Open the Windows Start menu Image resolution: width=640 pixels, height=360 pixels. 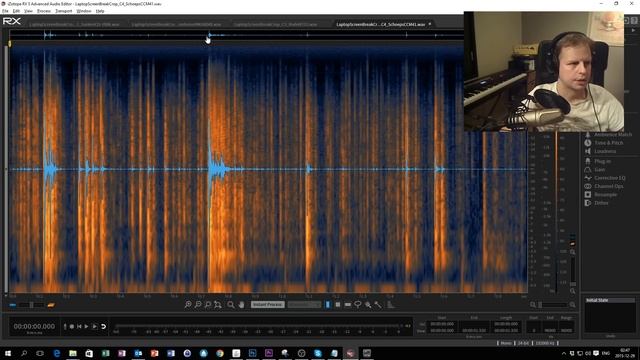(7, 353)
